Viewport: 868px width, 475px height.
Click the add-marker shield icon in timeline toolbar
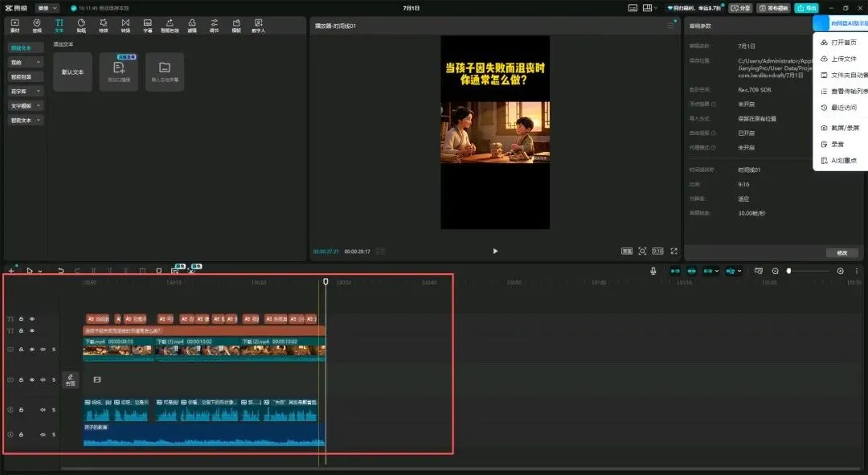[159, 271]
